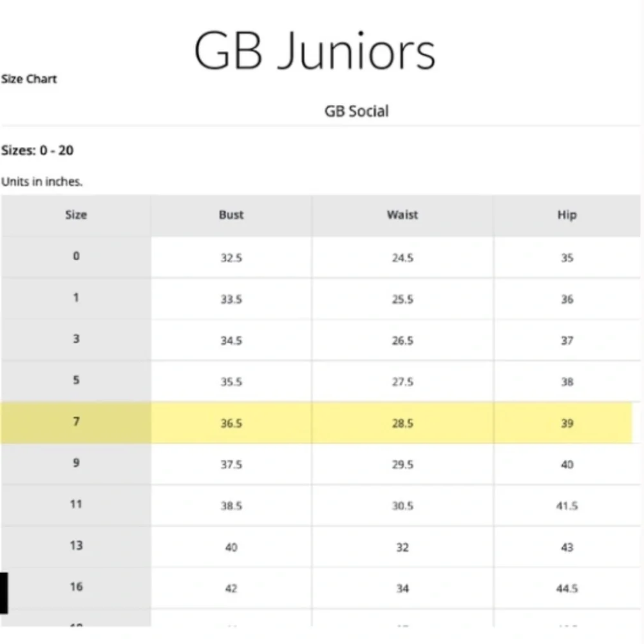Select the size 13 row label
The image size is (644, 644).
click(76, 545)
